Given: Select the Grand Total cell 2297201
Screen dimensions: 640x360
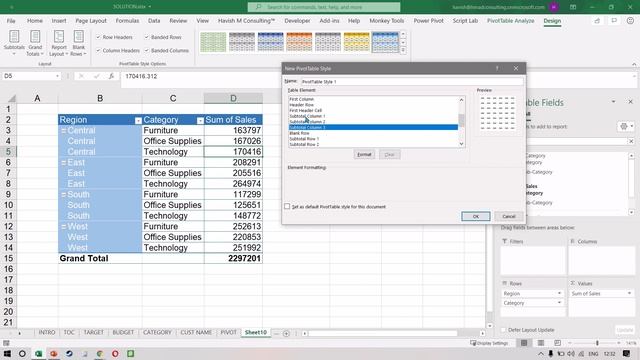Looking at the screenshot, I should (x=233, y=258).
